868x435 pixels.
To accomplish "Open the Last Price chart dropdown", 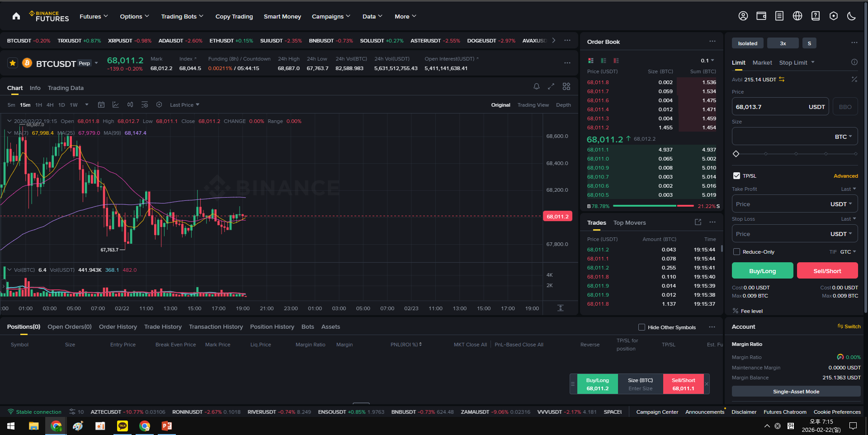I will click(x=184, y=105).
